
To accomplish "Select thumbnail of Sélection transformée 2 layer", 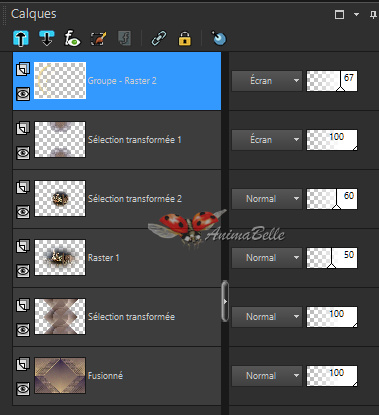I will [60, 198].
